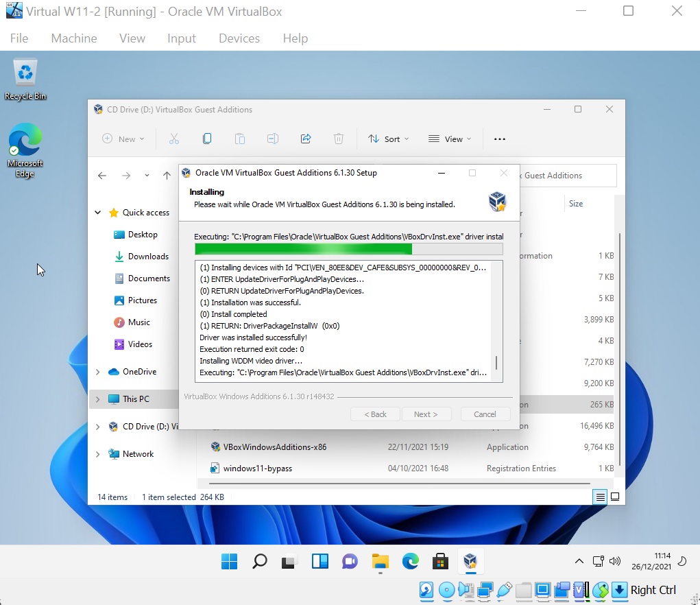Click the Share icon in Explorer toolbar
700x605 pixels.
tap(306, 139)
